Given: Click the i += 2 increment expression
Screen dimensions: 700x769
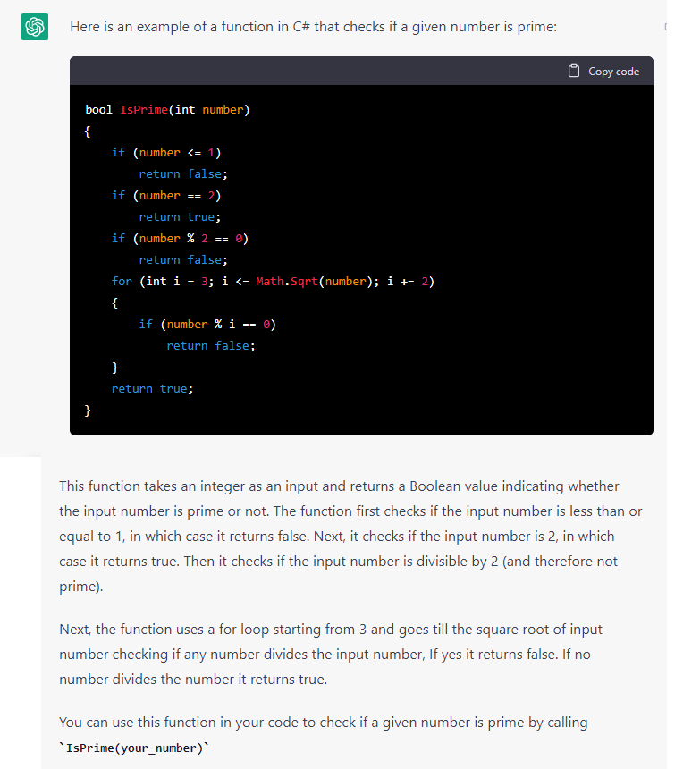Looking at the screenshot, I should [x=408, y=281].
